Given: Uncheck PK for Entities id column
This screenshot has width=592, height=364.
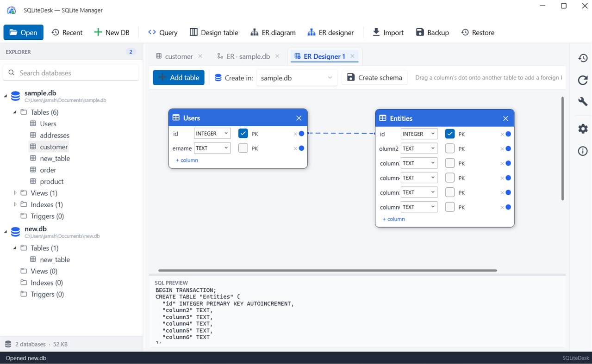Looking at the screenshot, I should [x=450, y=134].
